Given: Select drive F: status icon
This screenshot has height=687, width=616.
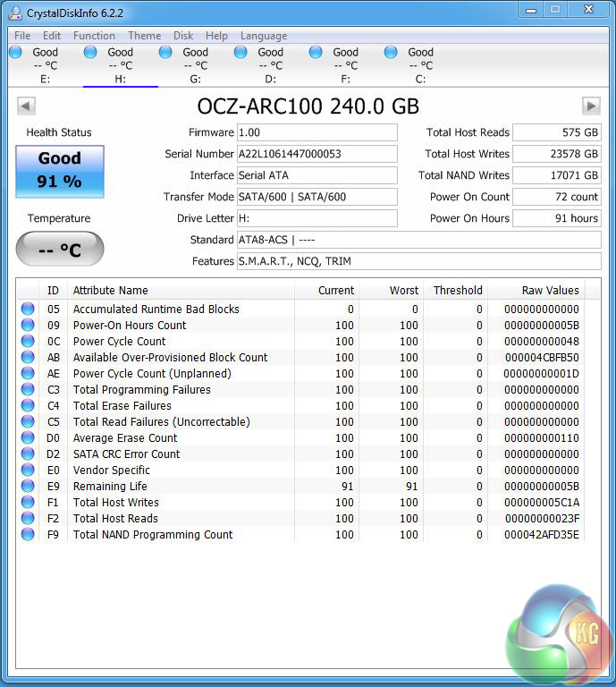Looking at the screenshot, I should click(316, 52).
